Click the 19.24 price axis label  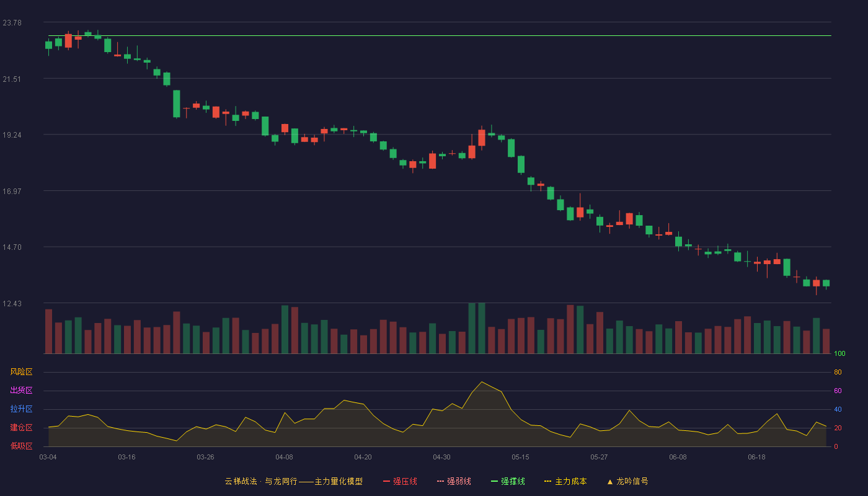pos(12,135)
